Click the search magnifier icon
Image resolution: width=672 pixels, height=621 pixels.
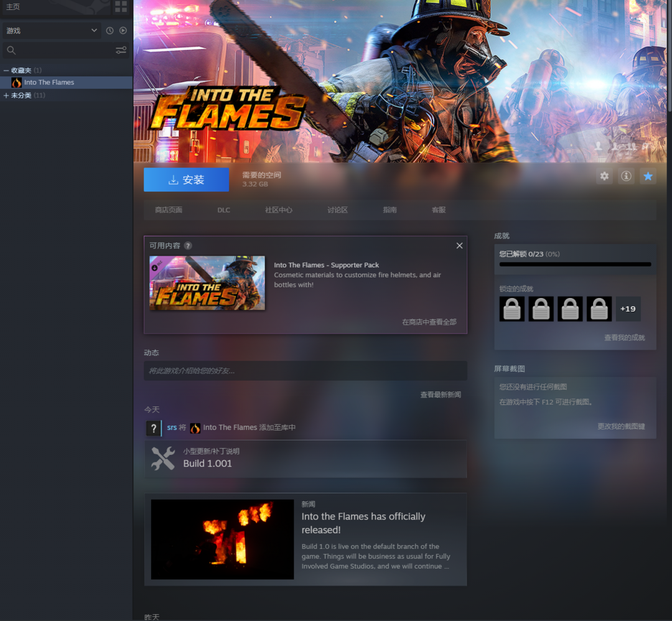pyautogui.click(x=12, y=50)
